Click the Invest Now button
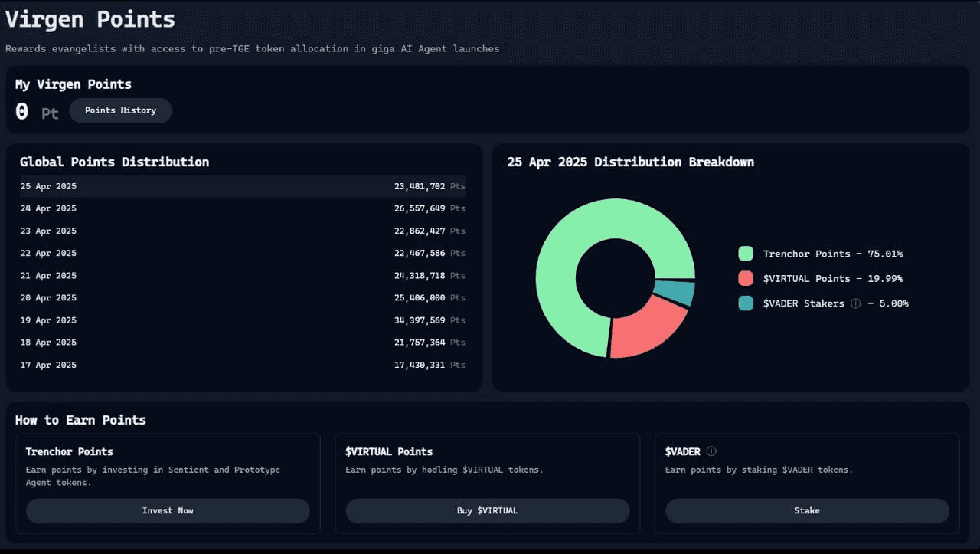Image resolution: width=980 pixels, height=554 pixels. pos(168,511)
